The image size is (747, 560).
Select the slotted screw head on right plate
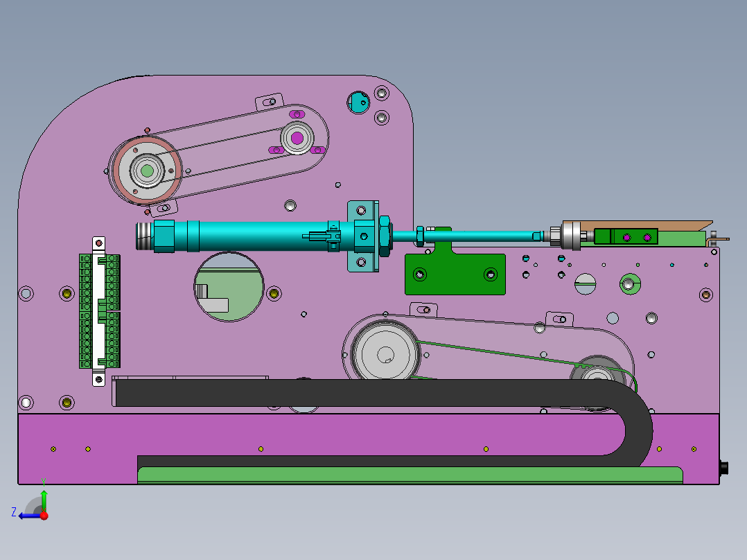click(586, 283)
